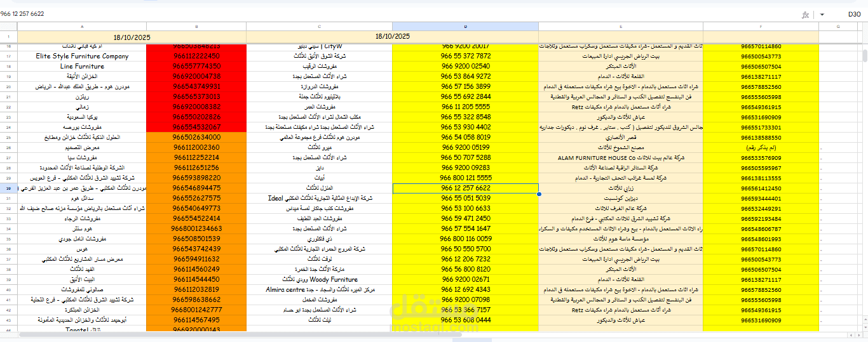Click yellow cell 966 55 051 5039

[x=466, y=199]
